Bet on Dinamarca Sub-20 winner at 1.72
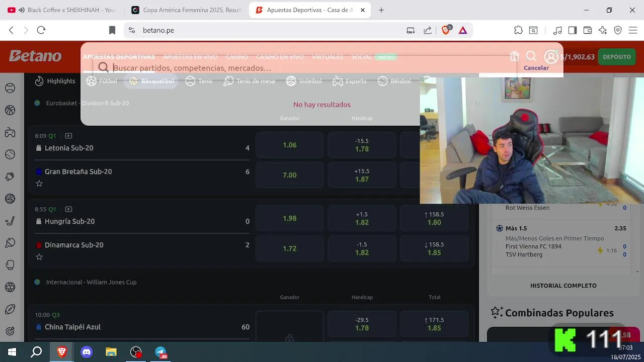The width and height of the screenshot is (644, 362). (290, 248)
